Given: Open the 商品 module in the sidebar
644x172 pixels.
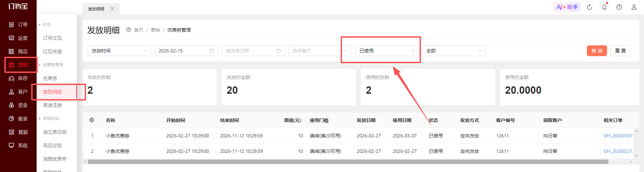Looking at the screenshot, I should (x=18, y=51).
